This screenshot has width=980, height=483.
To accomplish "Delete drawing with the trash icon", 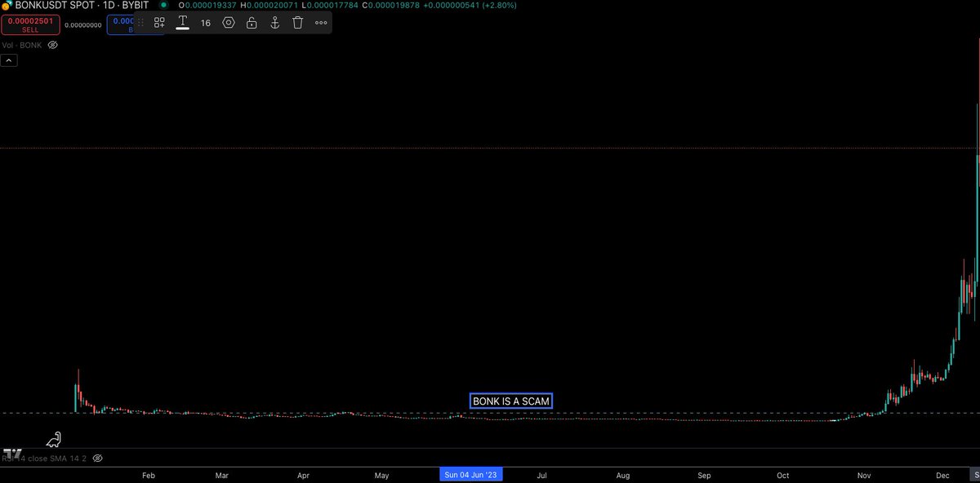I will pyautogui.click(x=298, y=23).
